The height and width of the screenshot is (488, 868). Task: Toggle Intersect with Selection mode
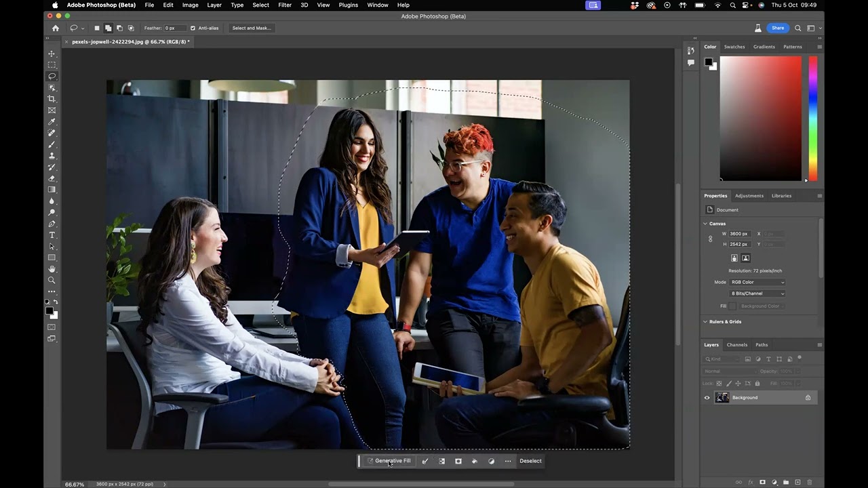tap(130, 28)
